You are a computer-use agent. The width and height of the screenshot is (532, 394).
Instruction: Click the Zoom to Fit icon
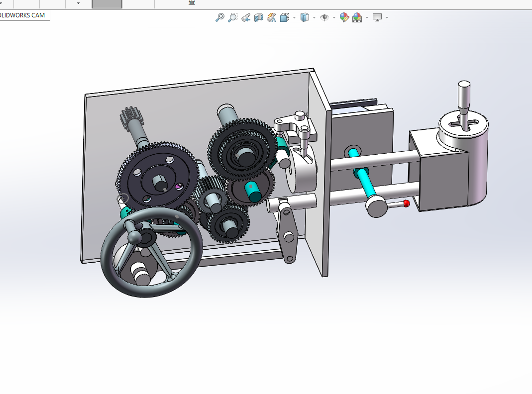tap(220, 17)
